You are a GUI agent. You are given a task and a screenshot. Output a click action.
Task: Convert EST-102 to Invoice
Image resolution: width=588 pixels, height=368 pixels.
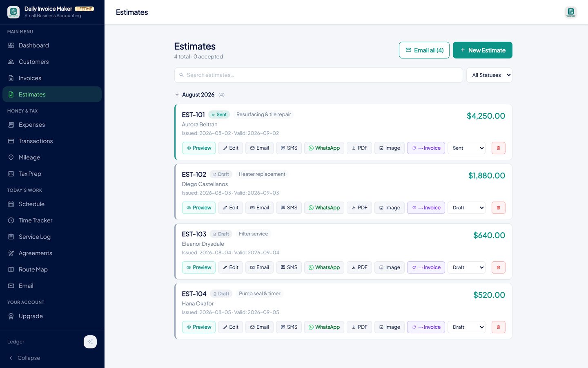point(426,208)
